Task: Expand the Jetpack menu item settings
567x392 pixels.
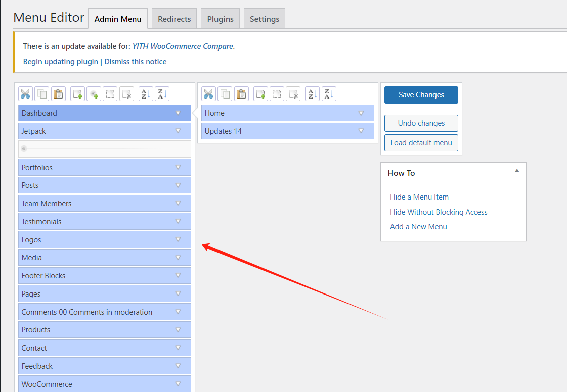Action: point(178,131)
